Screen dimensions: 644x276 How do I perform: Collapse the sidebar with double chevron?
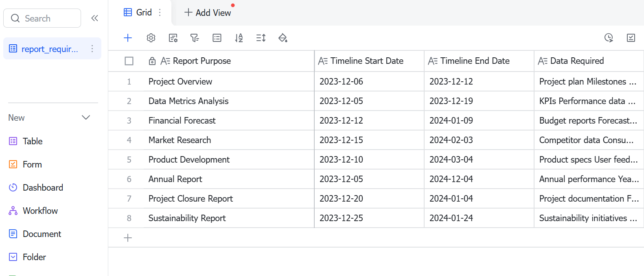pos(95,18)
